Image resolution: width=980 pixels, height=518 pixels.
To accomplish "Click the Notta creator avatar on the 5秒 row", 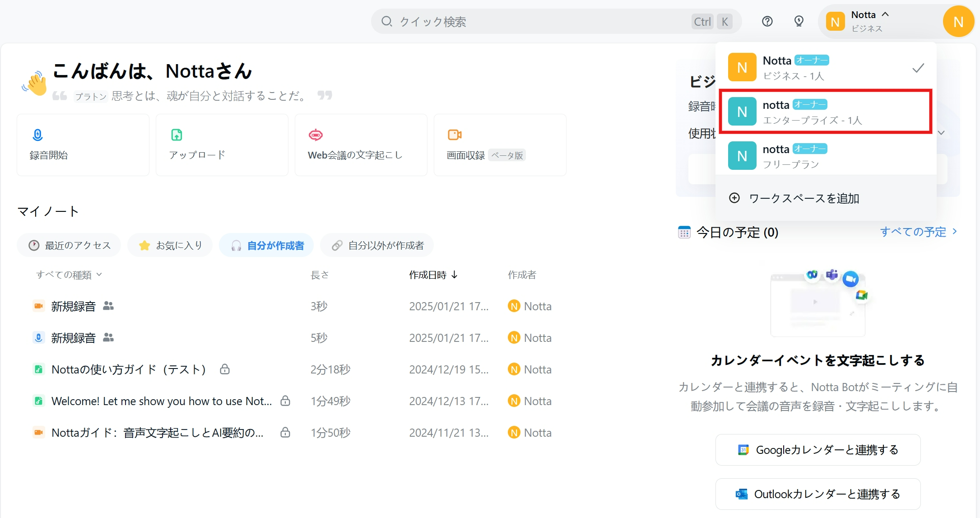I will click(514, 337).
